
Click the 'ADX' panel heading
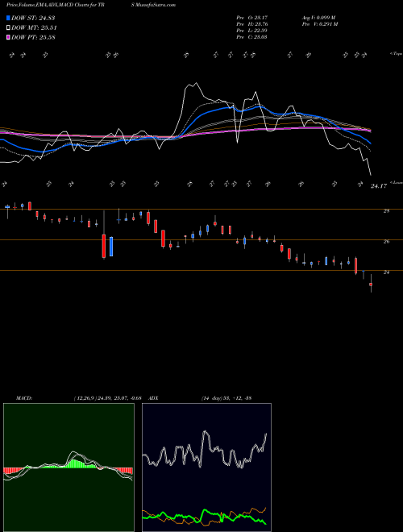[x=153, y=398]
